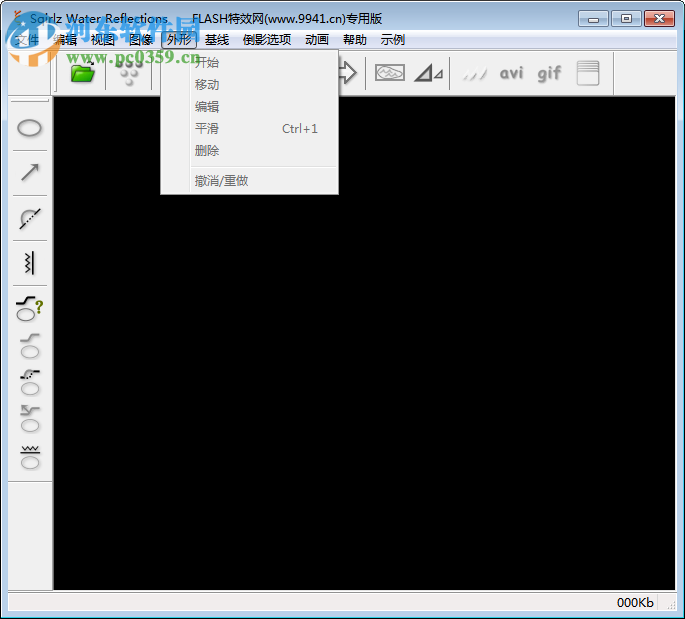Click the triangle size toolbar icon
The width and height of the screenshot is (685, 619).
(x=428, y=73)
